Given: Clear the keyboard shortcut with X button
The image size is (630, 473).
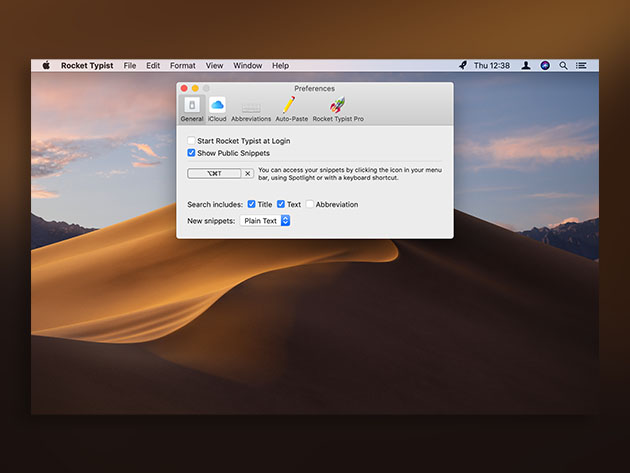Looking at the screenshot, I should 248,174.
